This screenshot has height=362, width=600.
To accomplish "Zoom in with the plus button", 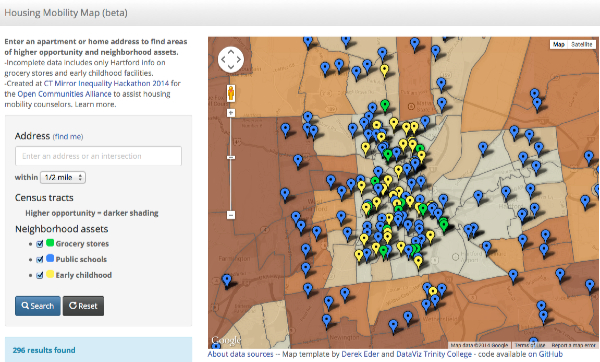I will [x=231, y=113].
